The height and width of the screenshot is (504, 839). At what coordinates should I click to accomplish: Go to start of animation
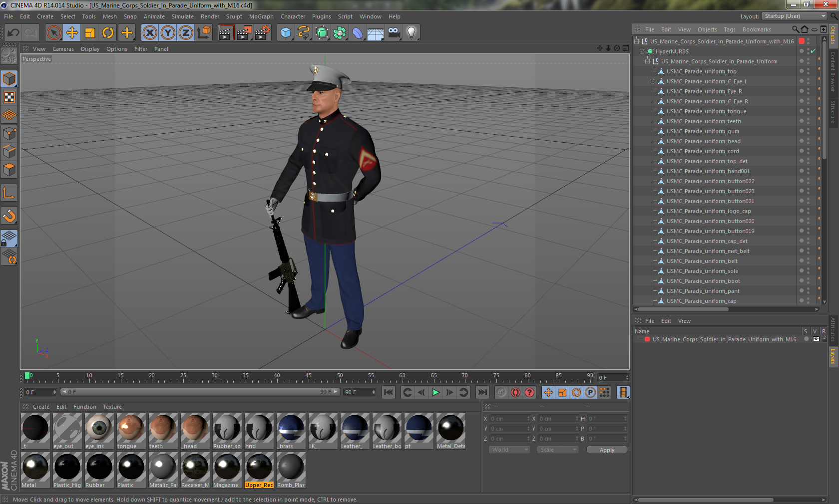pyautogui.click(x=389, y=392)
